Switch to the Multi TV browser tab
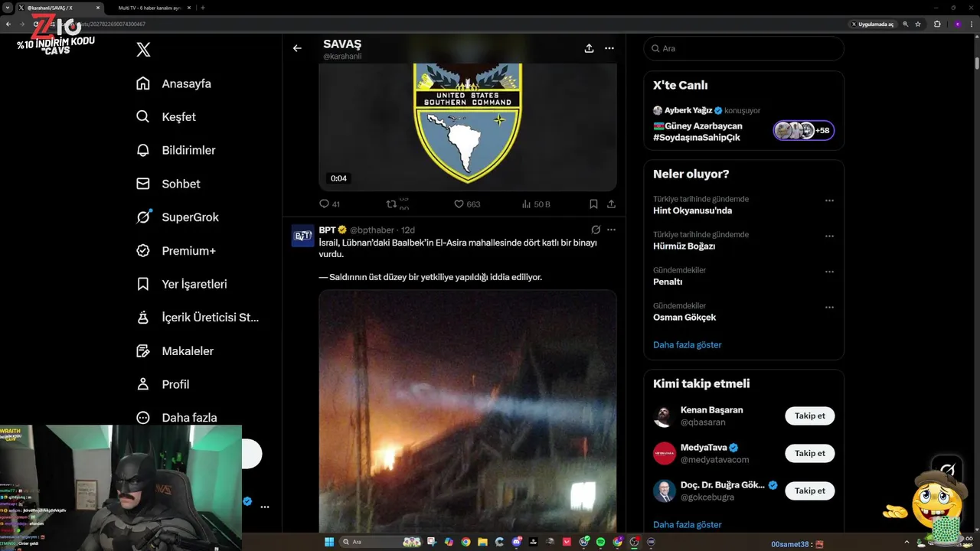Screen dimensions: 980x551 (152, 8)
